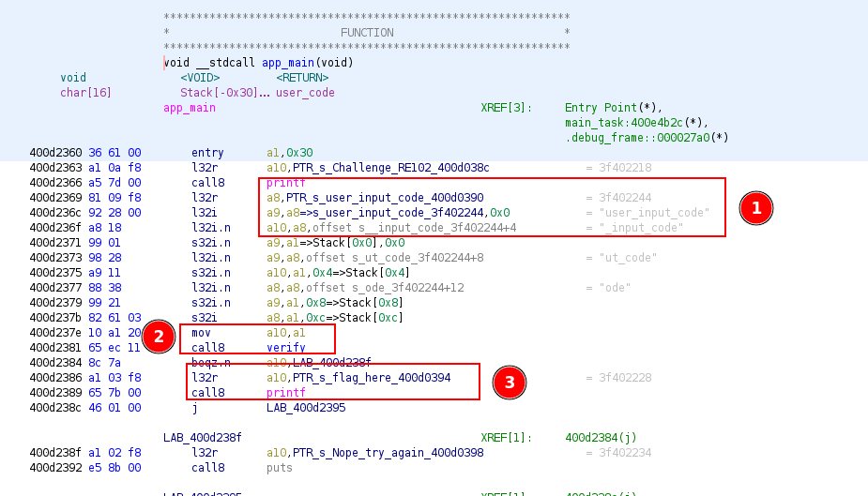Select the verify function call target

[285, 348]
